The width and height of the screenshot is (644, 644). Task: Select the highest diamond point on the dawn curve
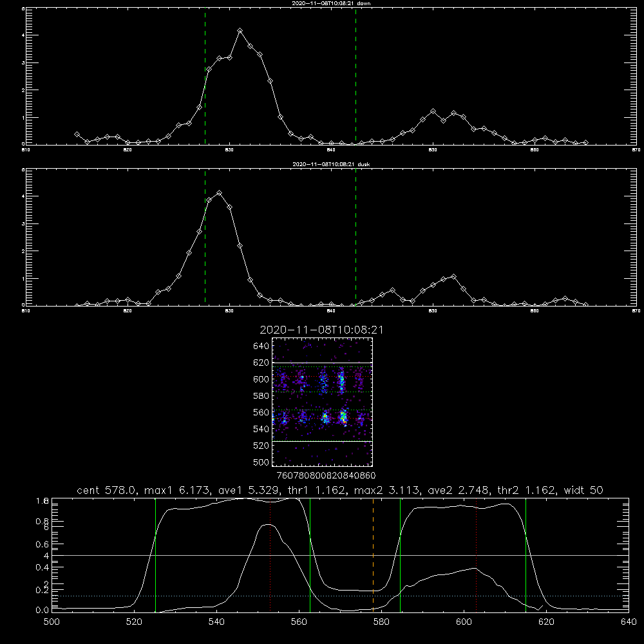coord(240,31)
